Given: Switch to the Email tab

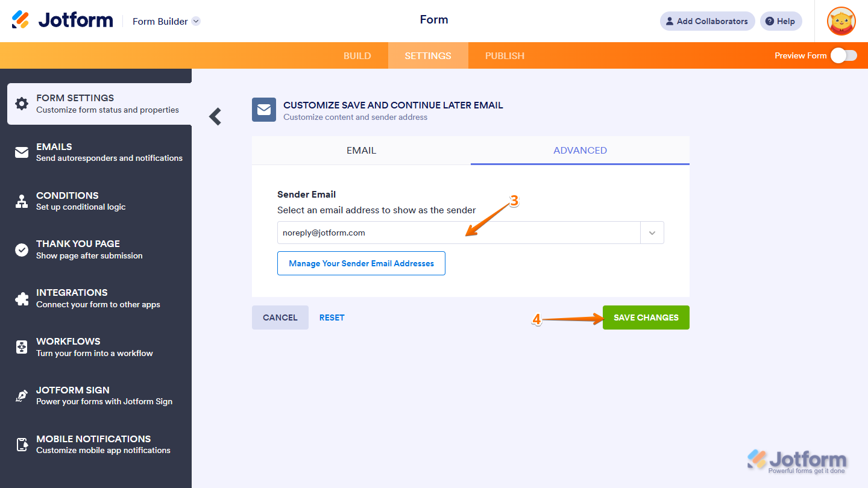Looking at the screenshot, I should point(360,150).
